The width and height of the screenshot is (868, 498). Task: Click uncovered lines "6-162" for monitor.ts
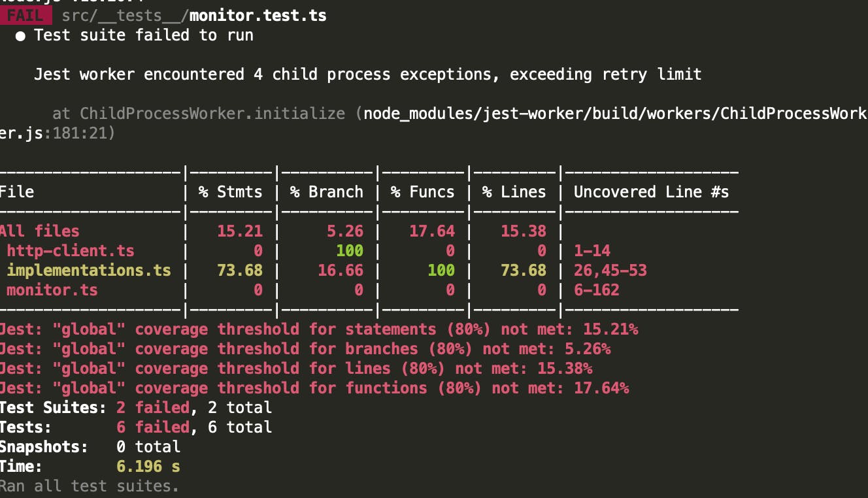pos(596,290)
